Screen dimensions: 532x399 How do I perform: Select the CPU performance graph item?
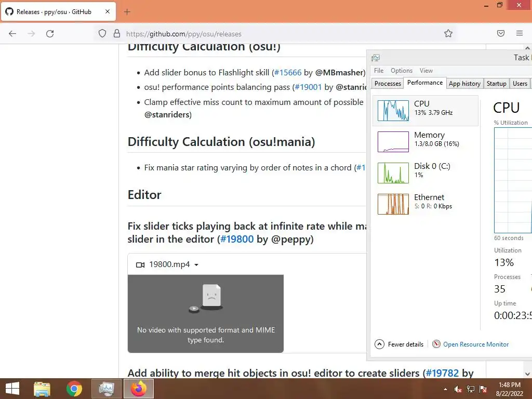pyautogui.click(x=425, y=111)
